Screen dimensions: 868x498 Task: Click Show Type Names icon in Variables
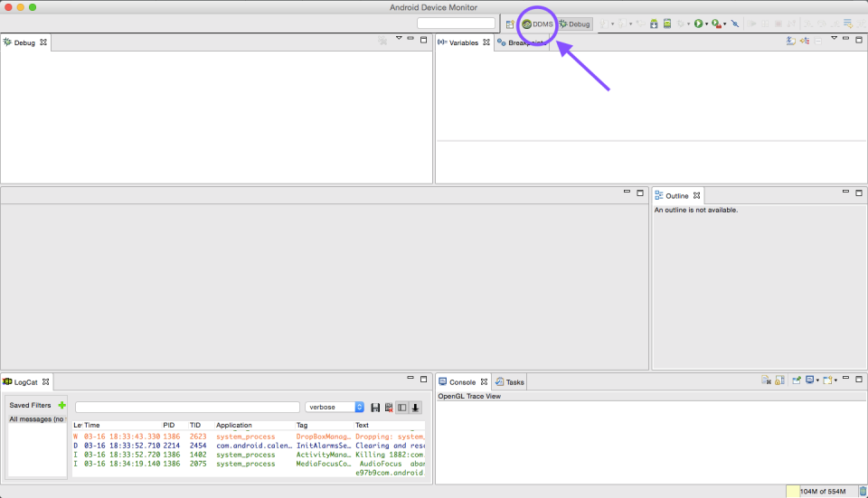791,41
